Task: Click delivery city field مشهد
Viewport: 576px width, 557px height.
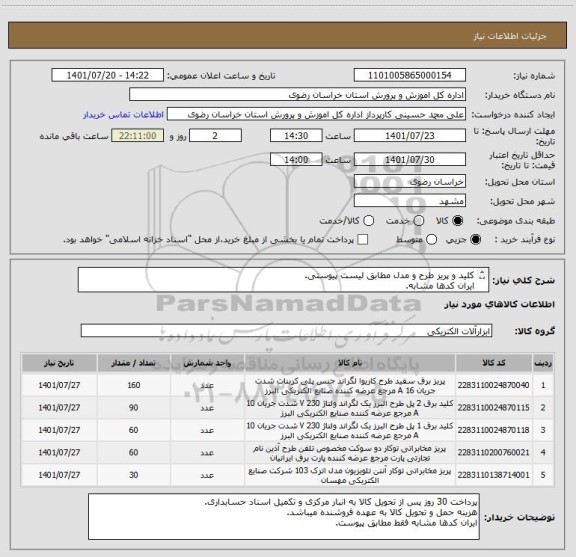Action: coord(410,201)
